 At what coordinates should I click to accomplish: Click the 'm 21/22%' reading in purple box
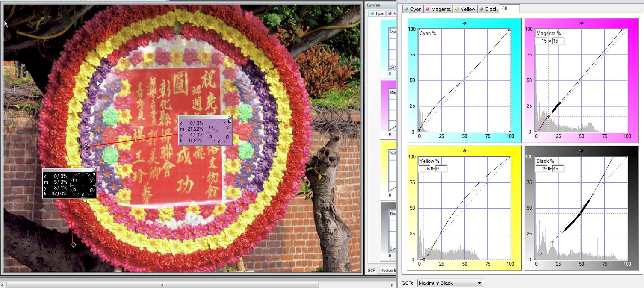click(192, 129)
